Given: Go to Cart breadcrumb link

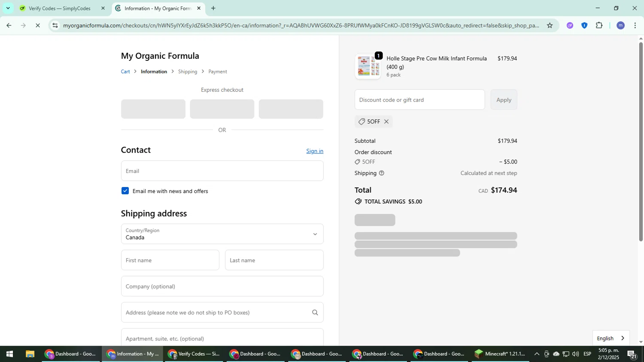Looking at the screenshot, I should pos(125,72).
